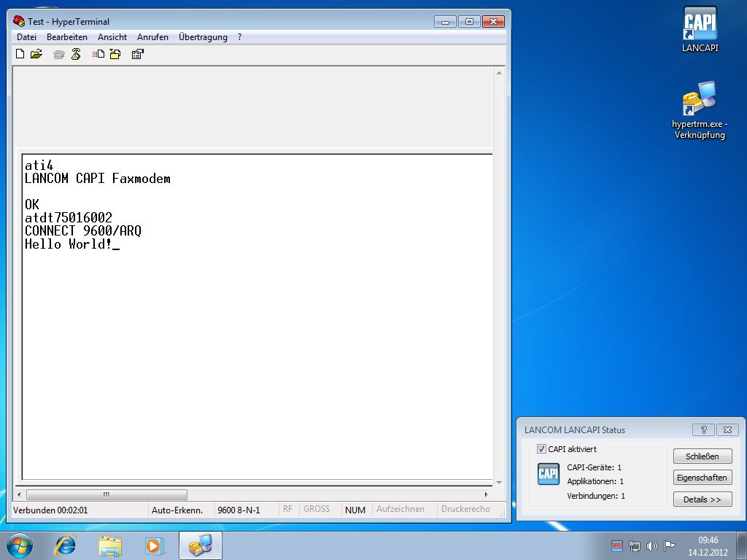Open the Datei menu
Image resolution: width=747 pixels, height=560 pixels.
tap(27, 36)
